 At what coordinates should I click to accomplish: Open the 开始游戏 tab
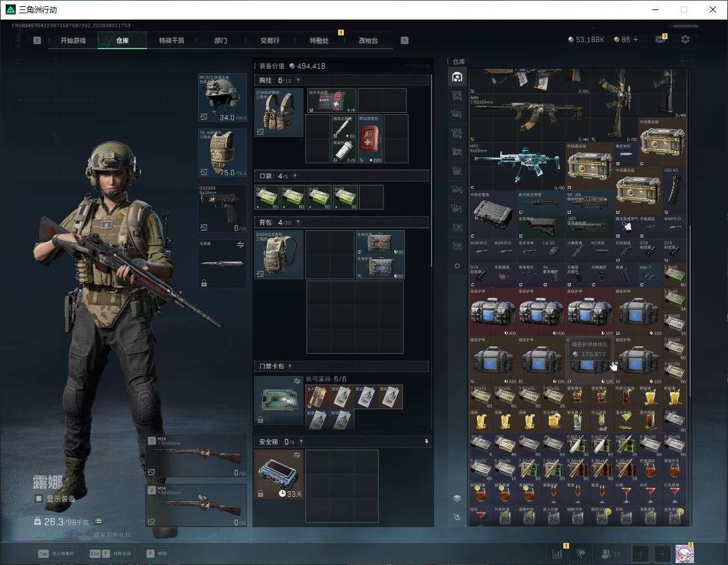pyautogui.click(x=73, y=40)
